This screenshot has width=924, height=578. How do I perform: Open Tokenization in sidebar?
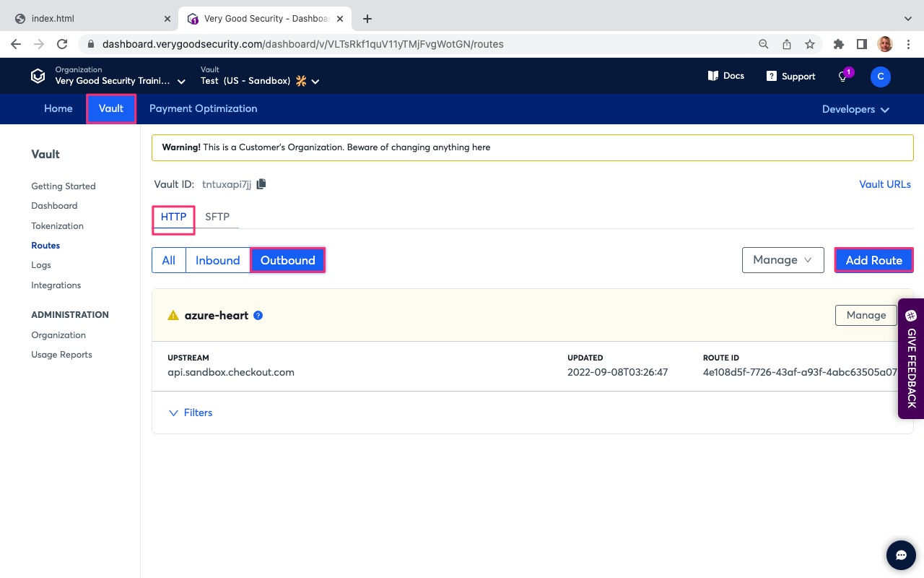(x=57, y=225)
